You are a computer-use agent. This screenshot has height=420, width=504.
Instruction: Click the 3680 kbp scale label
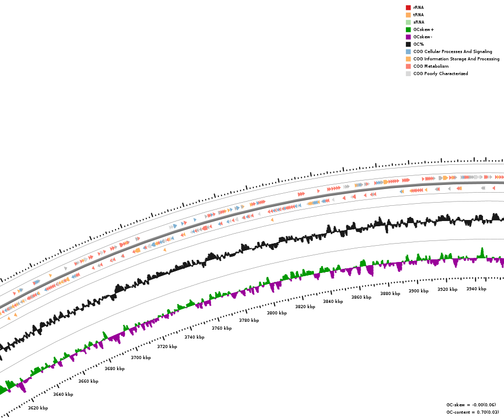pos(115,369)
